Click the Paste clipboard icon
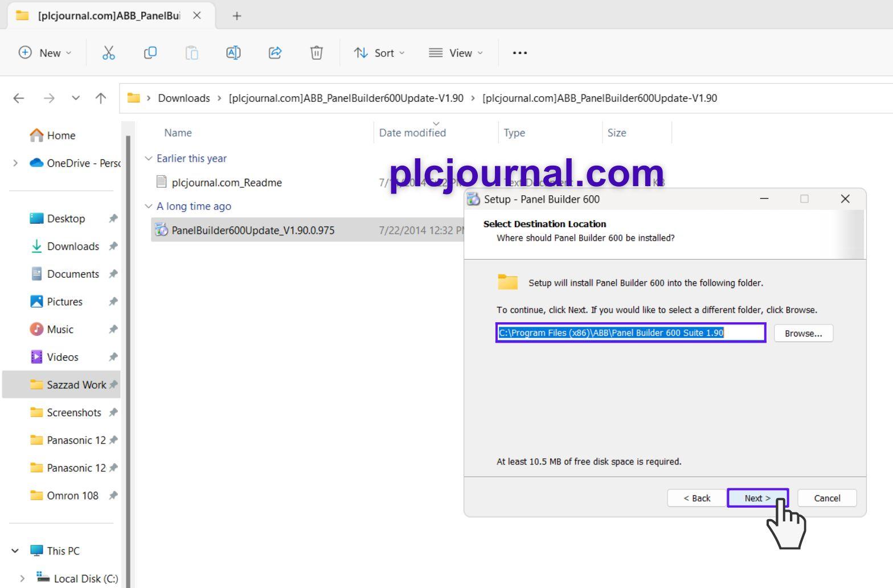893x588 pixels. [x=192, y=53]
